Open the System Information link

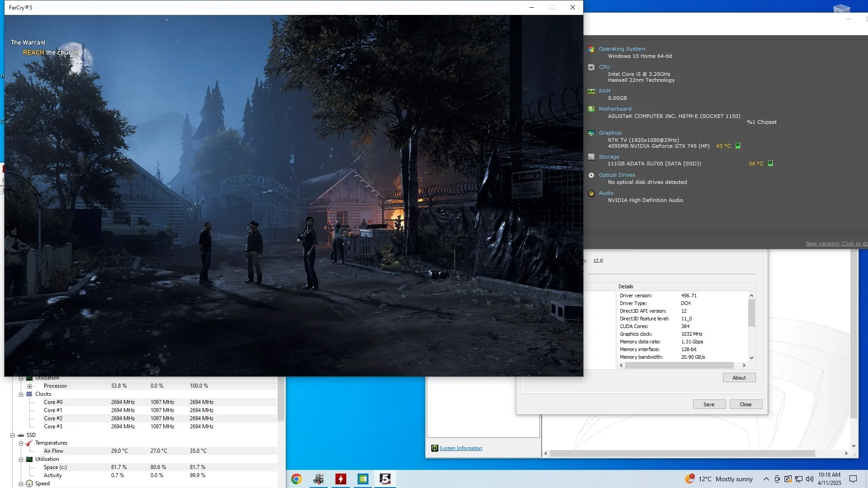[x=461, y=448]
